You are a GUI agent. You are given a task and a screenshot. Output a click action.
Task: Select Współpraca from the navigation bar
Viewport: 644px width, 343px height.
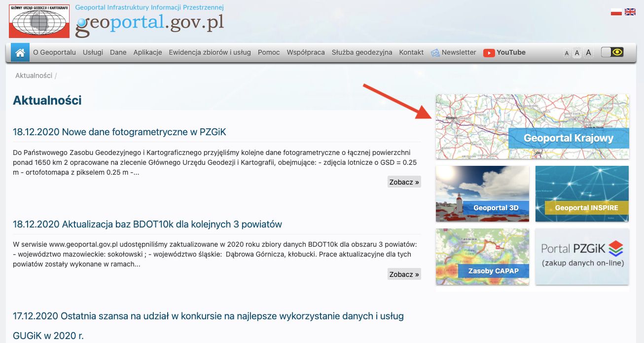coord(306,52)
